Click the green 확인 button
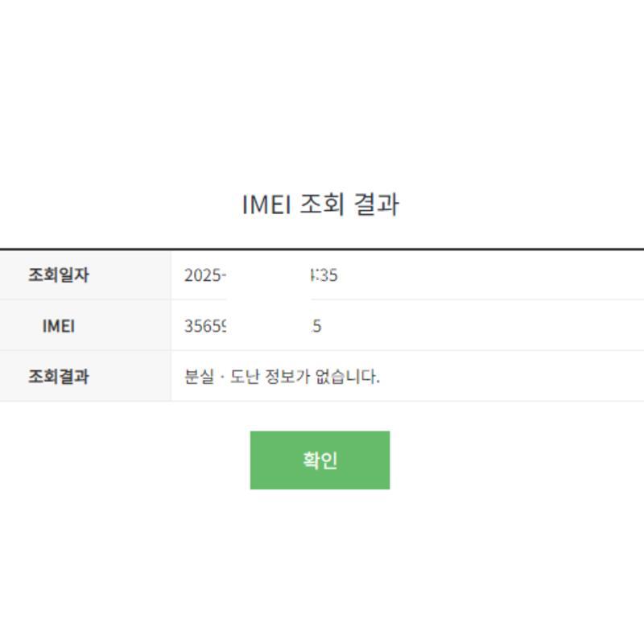Screen dimensions: 644x644 [320, 460]
